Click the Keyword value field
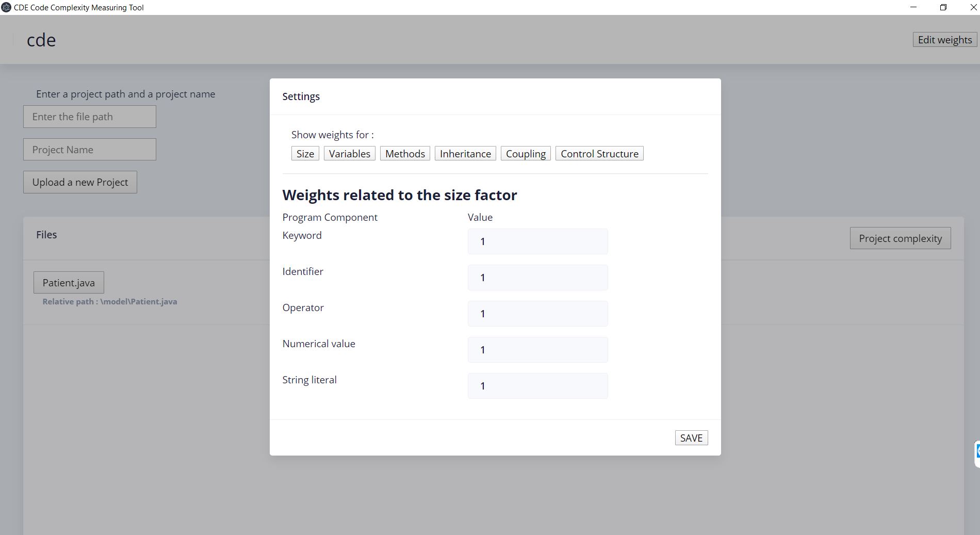The height and width of the screenshot is (535, 980). 537,241
